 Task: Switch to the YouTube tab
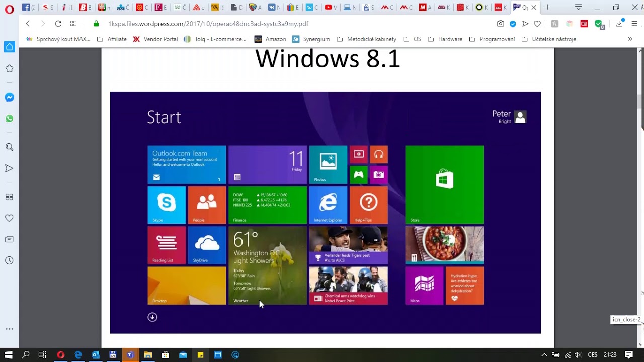point(330,7)
